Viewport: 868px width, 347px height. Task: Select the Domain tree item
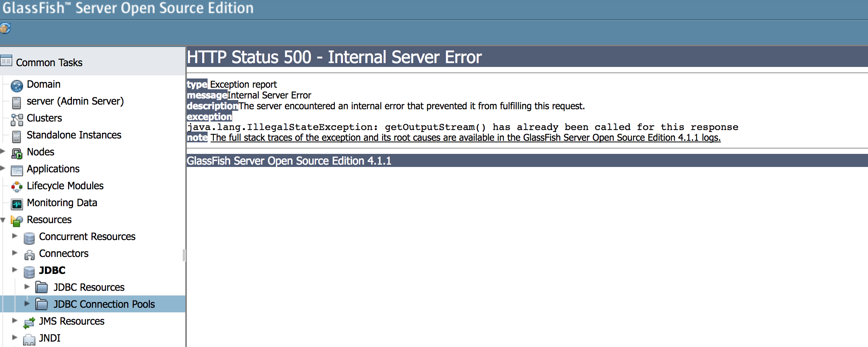[43, 84]
